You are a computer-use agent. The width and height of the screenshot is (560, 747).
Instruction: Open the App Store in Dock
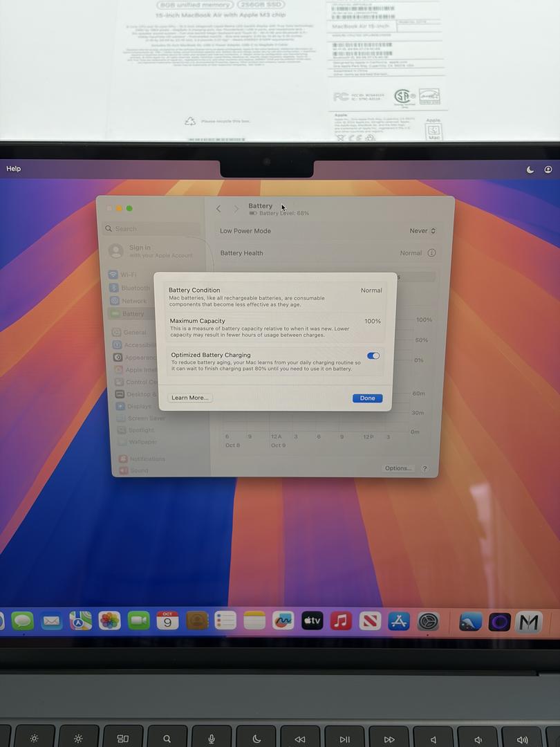coord(399,620)
